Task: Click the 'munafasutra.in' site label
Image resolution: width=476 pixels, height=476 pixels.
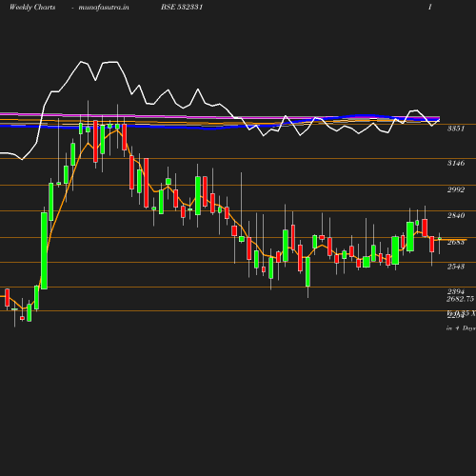Action: (x=104, y=8)
